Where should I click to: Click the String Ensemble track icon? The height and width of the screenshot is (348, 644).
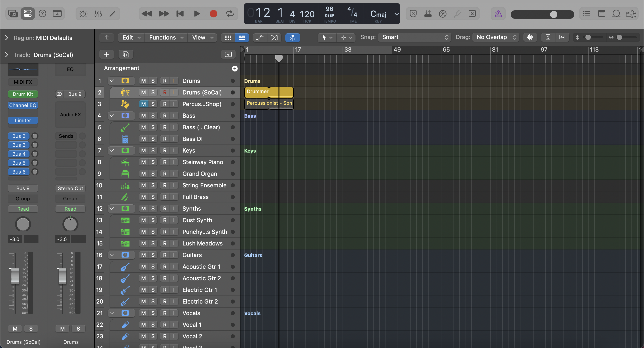click(x=125, y=185)
